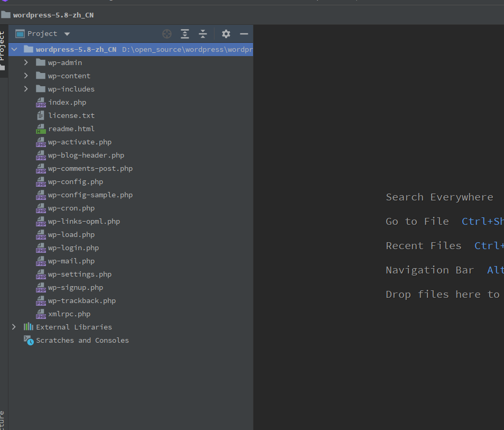The height and width of the screenshot is (430, 504).
Task: Select wp-config.php in the tree
Action: [x=75, y=182]
